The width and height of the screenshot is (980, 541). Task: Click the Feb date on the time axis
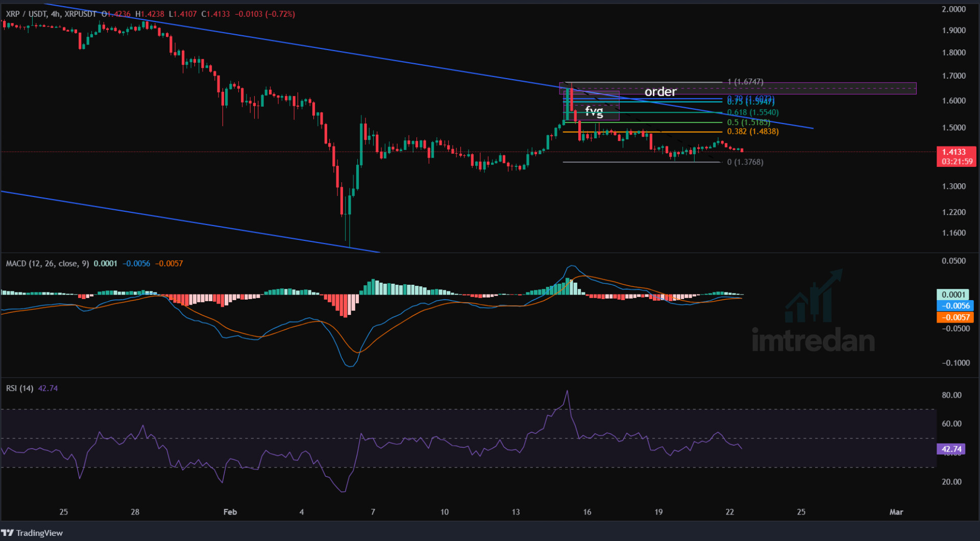(230, 512)
